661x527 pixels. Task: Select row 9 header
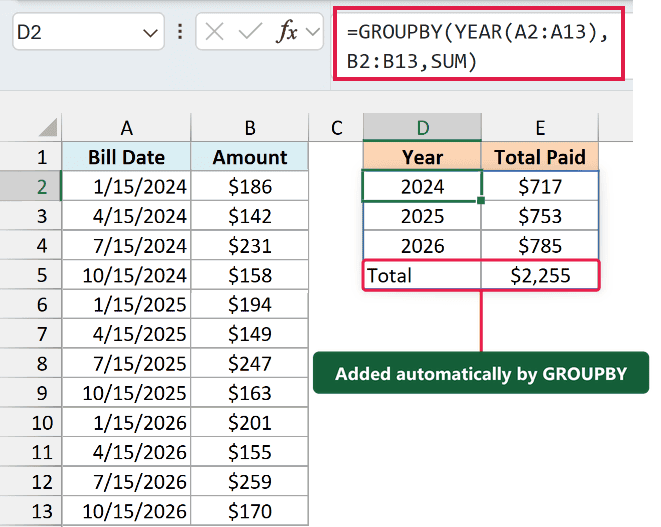31,393
